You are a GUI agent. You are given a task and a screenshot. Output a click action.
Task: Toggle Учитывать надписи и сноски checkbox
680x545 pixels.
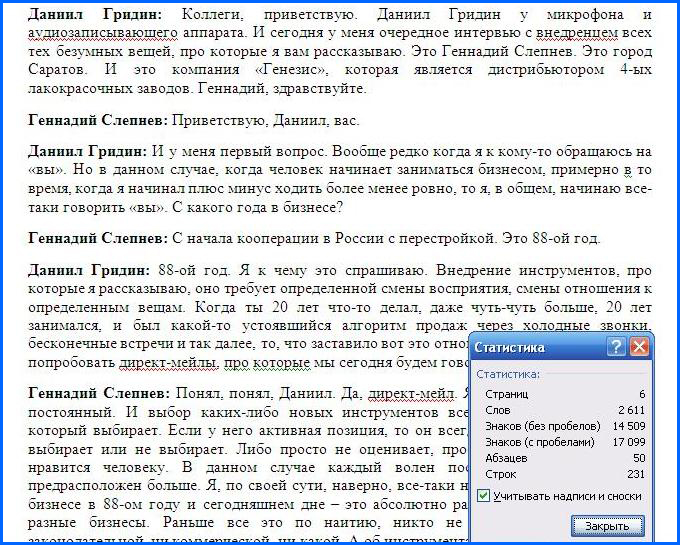tap(483, 496)
